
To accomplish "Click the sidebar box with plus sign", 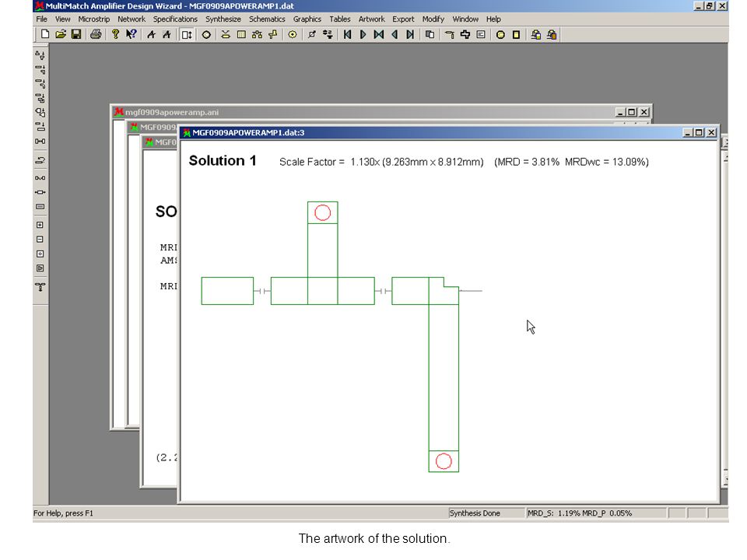I will 40,225.
